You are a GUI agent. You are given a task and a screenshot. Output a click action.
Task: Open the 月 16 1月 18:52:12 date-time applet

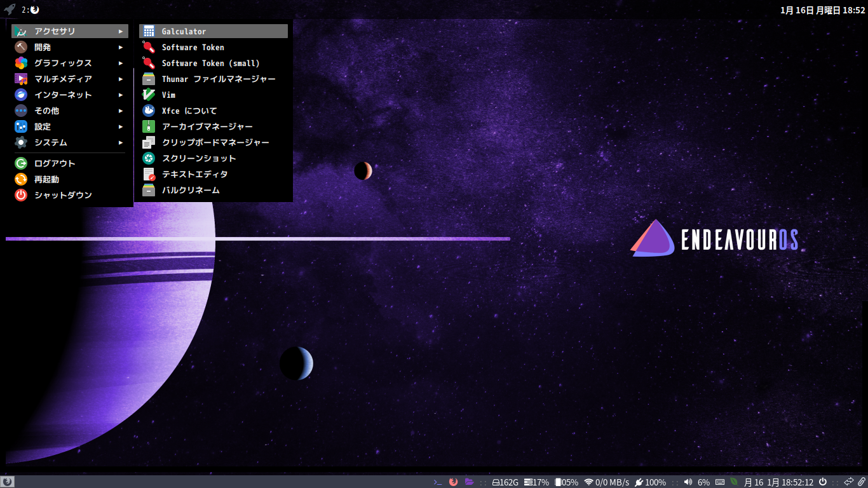coord(779,482)
